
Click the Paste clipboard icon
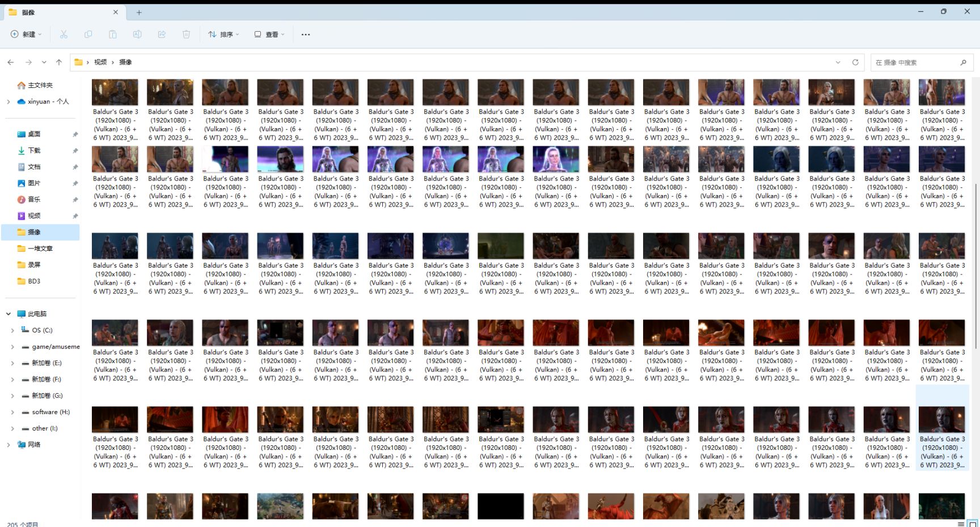[x=113, y=35]
